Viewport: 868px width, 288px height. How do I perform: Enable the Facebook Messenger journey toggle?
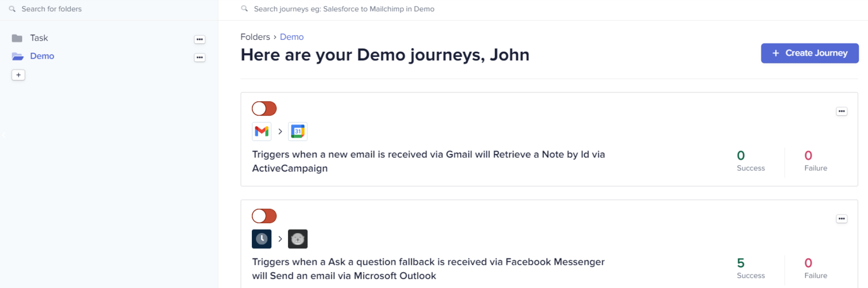coord(264,216)
